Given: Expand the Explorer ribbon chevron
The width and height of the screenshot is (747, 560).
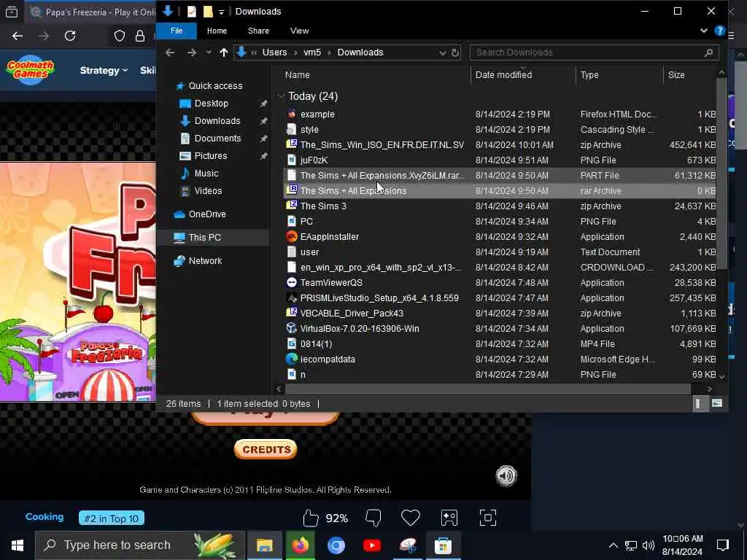Looking at the screenshot, I should (x=704, y=31).
